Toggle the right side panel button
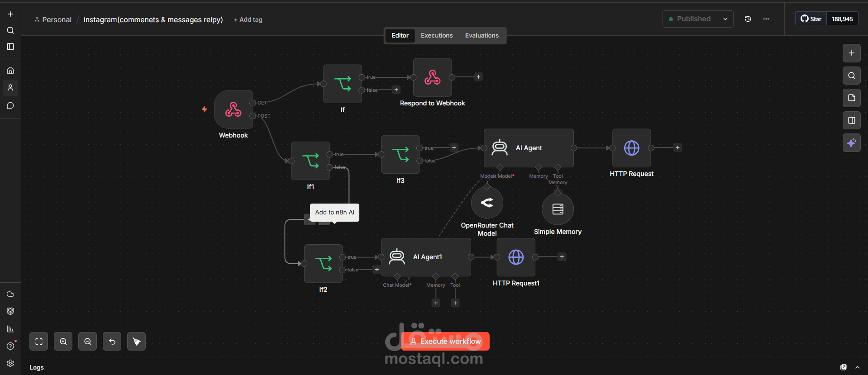Image resolution: width=868 pixels, height=375 pixels. (x=851, y=120)
